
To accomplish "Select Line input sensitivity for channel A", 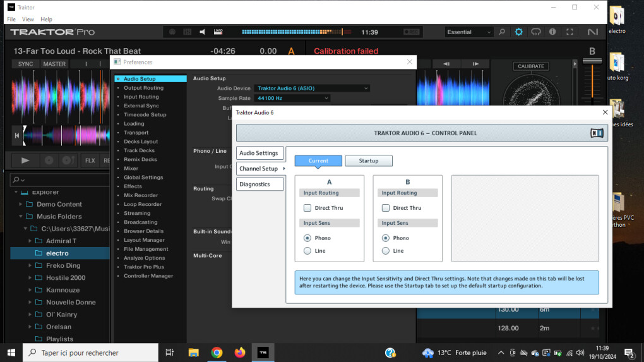I will tap(307, 251).
